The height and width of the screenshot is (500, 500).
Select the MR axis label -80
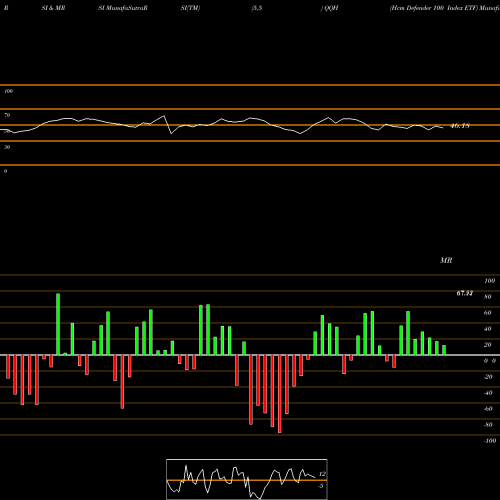(x=488, y=425)
